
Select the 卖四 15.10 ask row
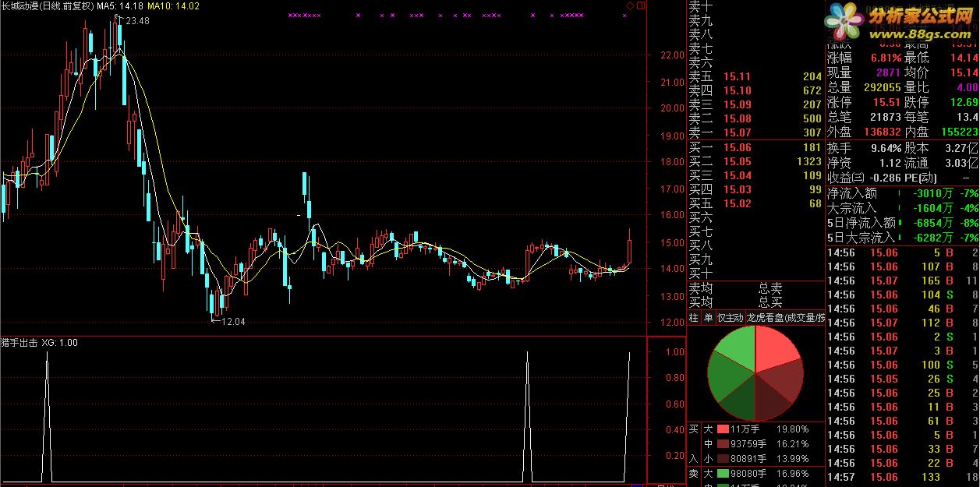click(755, 90)
